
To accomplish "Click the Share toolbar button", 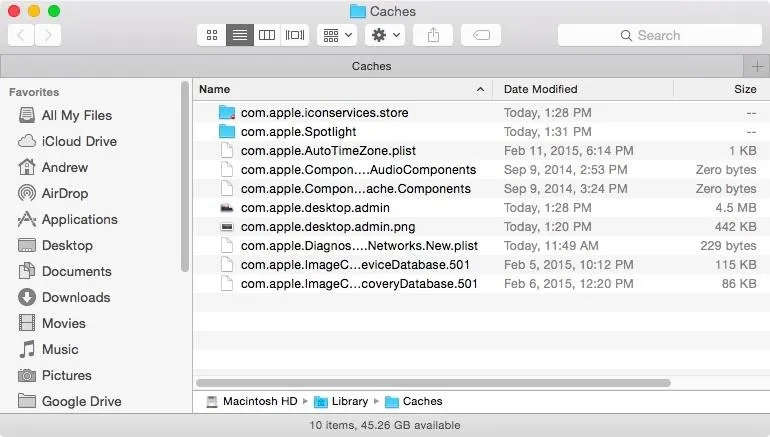I will tap(433, 35).
